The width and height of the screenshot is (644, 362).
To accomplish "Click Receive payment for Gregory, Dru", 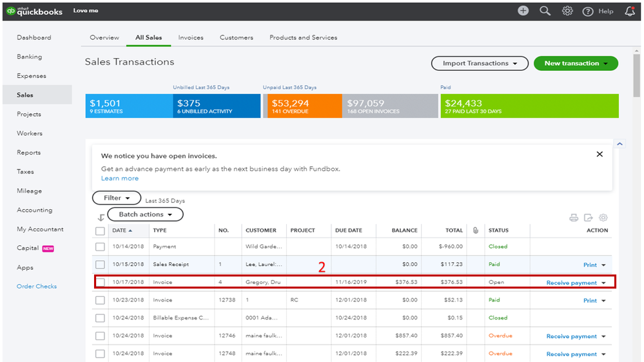I will [x=571, y=283].
